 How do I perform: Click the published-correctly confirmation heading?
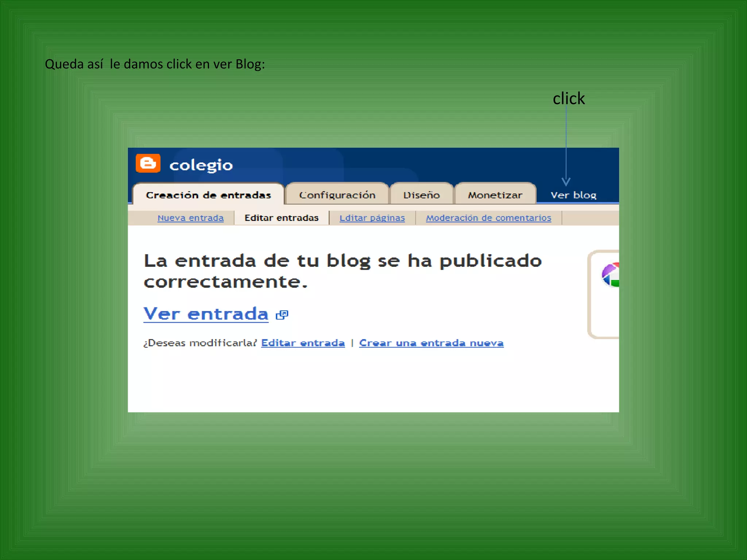pos(342,271)
